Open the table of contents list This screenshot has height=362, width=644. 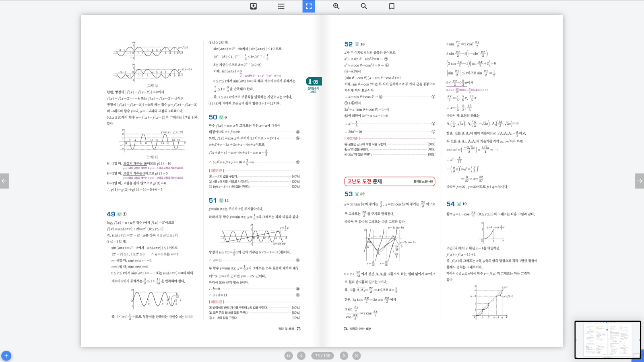point(281,6)
